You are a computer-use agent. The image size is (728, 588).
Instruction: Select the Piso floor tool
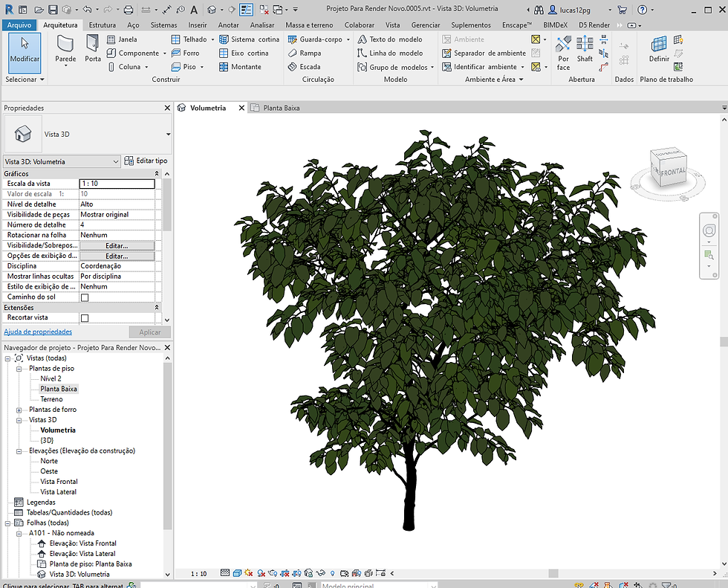pyautogui.click(x=184, y=67)
